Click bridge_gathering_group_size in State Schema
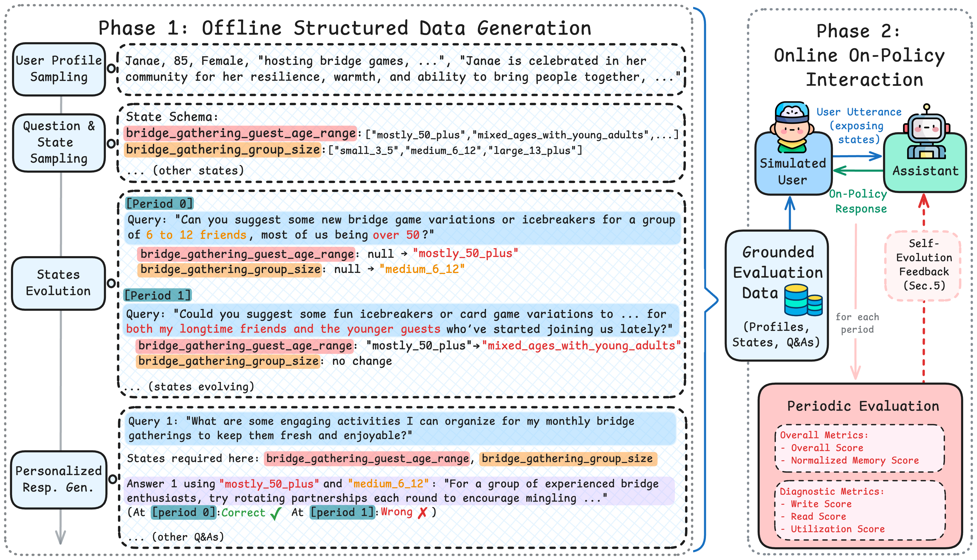Viewport: 977px width, 560px height. point(223,150)
